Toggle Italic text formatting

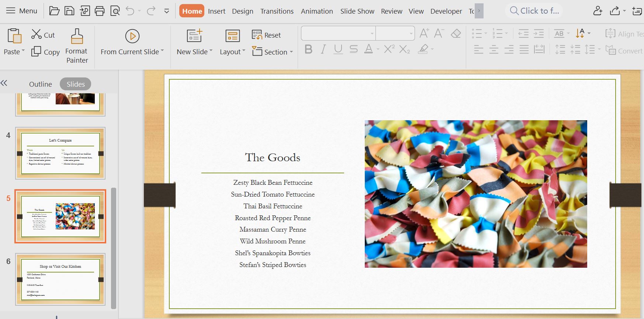(x=323, y=49)
